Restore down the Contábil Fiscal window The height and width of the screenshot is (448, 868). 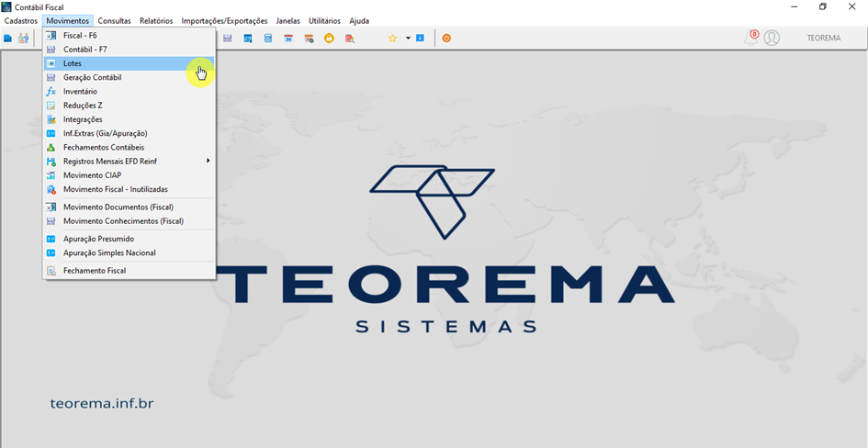823,6
